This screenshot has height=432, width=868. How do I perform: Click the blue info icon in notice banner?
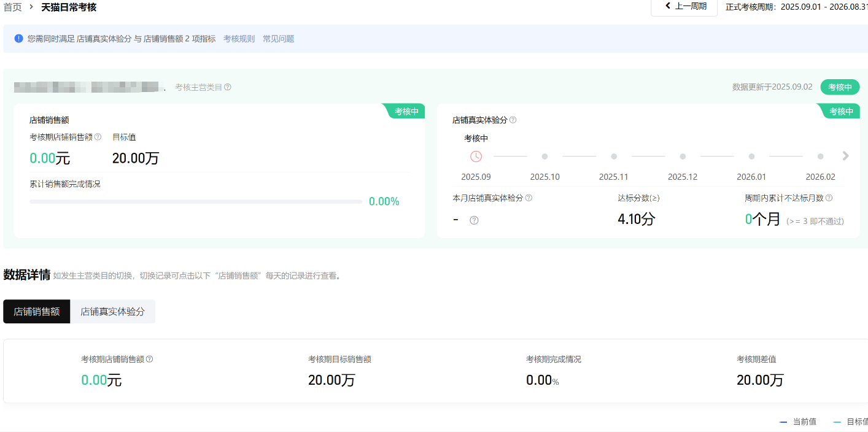18,39
